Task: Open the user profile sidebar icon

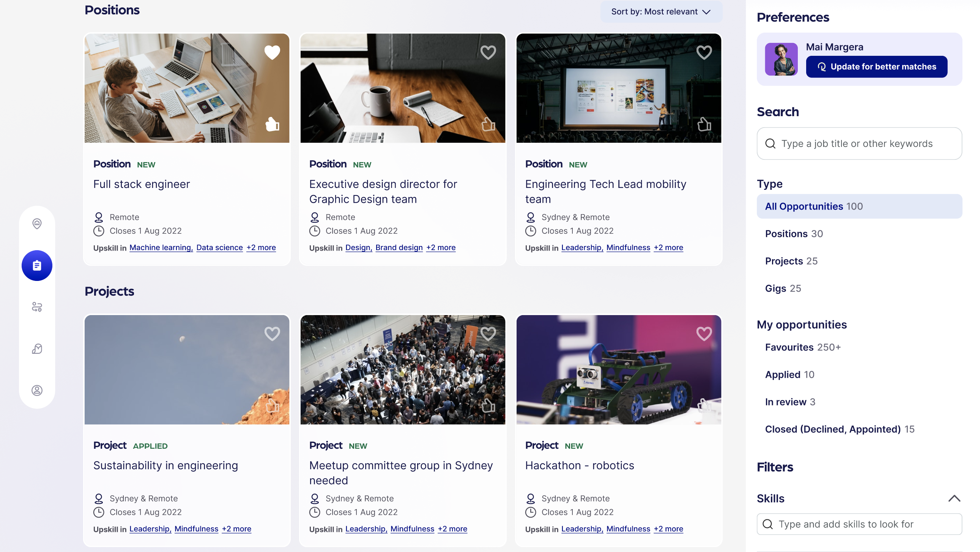Action: click(x=37, y=390)
